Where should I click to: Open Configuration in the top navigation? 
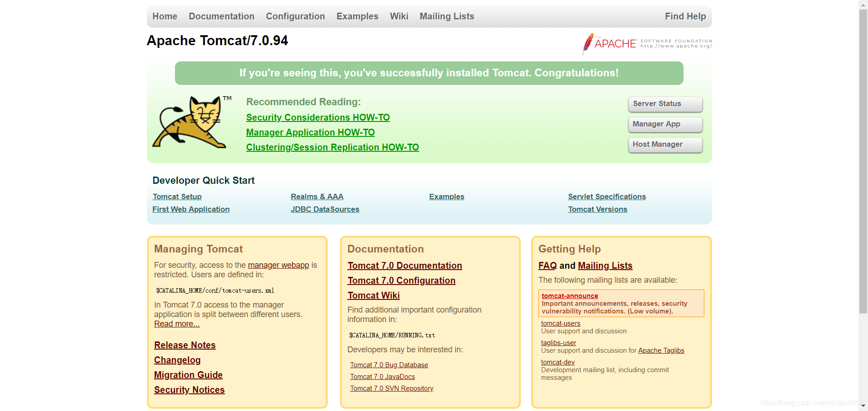pos(295,16)
